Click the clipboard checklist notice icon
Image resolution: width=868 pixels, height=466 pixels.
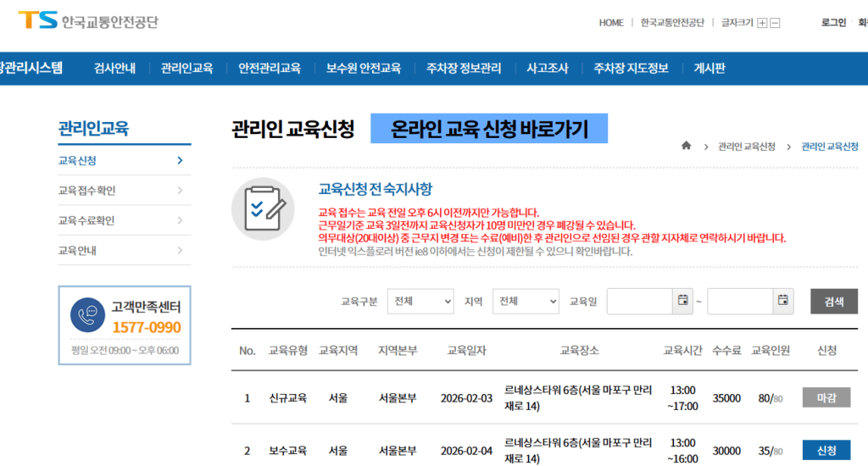tap(263, 208)
